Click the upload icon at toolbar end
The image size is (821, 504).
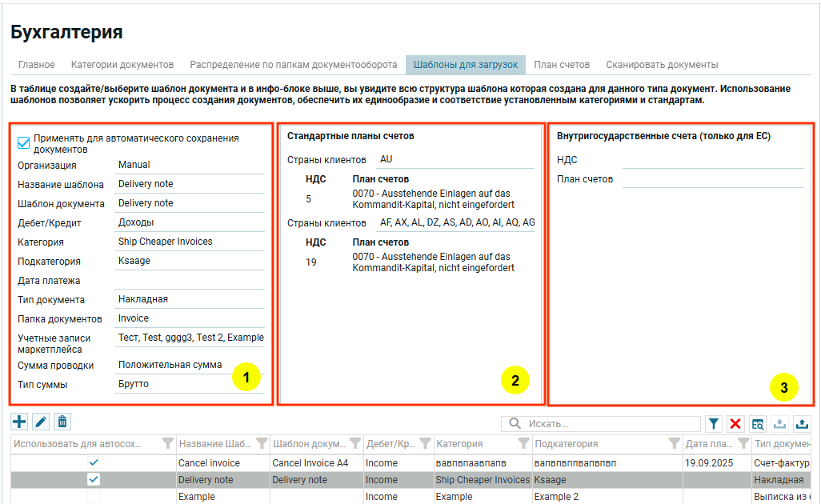801,424
